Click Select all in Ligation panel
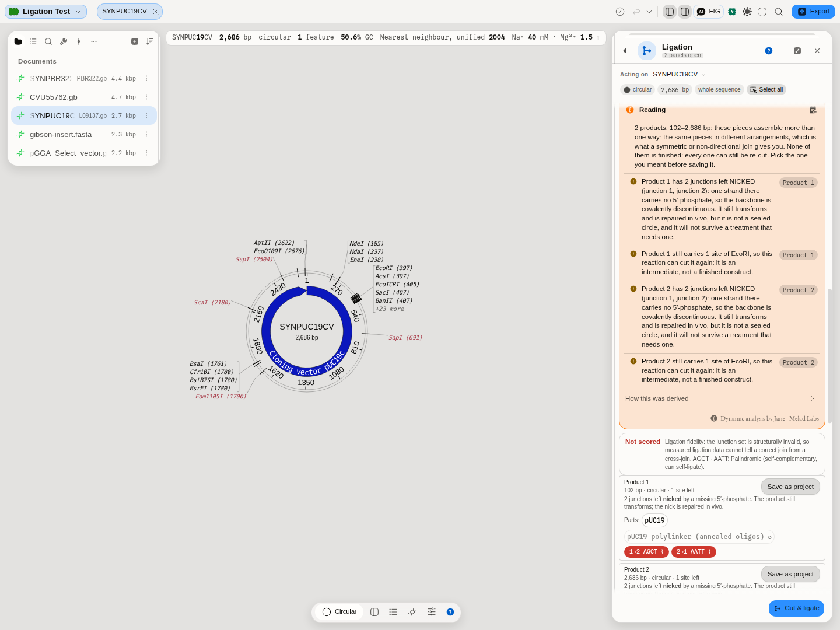This screenshot has width=840, height=630. click(x=766, y=90)
